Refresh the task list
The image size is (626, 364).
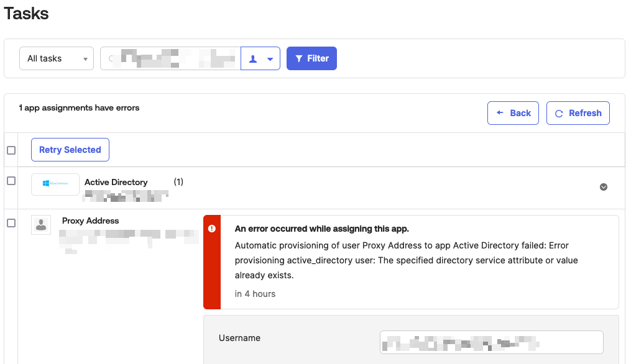pos(578,113)
